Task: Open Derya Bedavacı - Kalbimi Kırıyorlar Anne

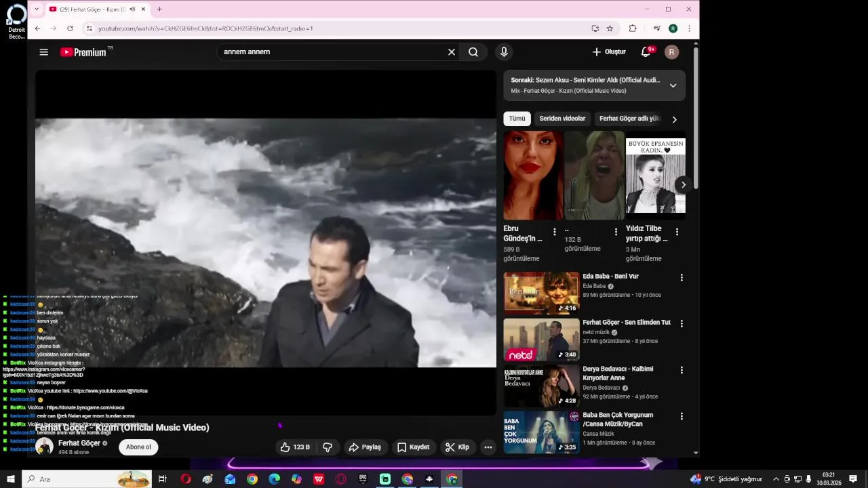Action: pyautogui.click(x=618, y=373)
